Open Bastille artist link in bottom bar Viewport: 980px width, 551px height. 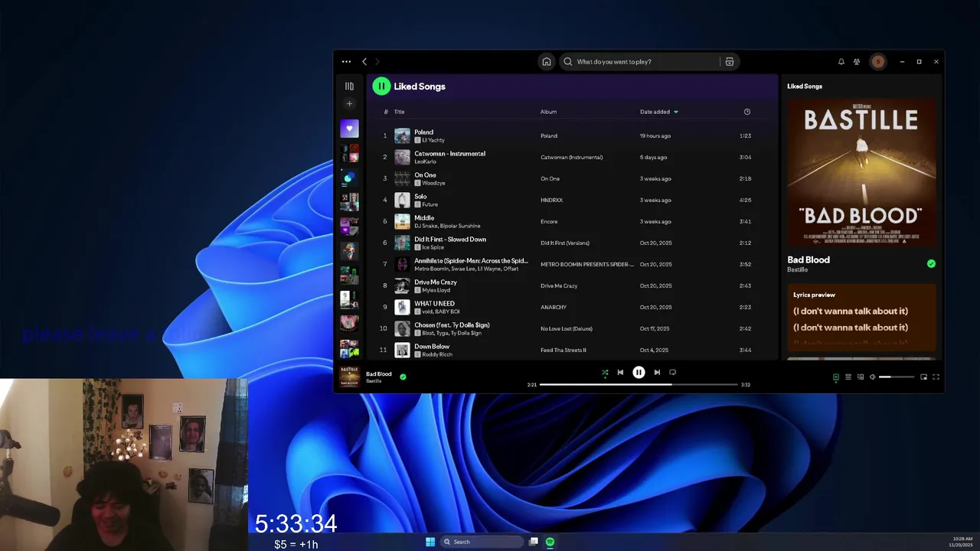374,381
